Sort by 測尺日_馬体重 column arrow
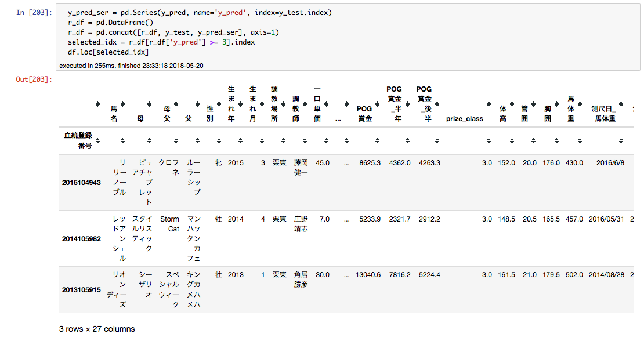The height and width of the screenshot is (341, 644). click(621, 104)
